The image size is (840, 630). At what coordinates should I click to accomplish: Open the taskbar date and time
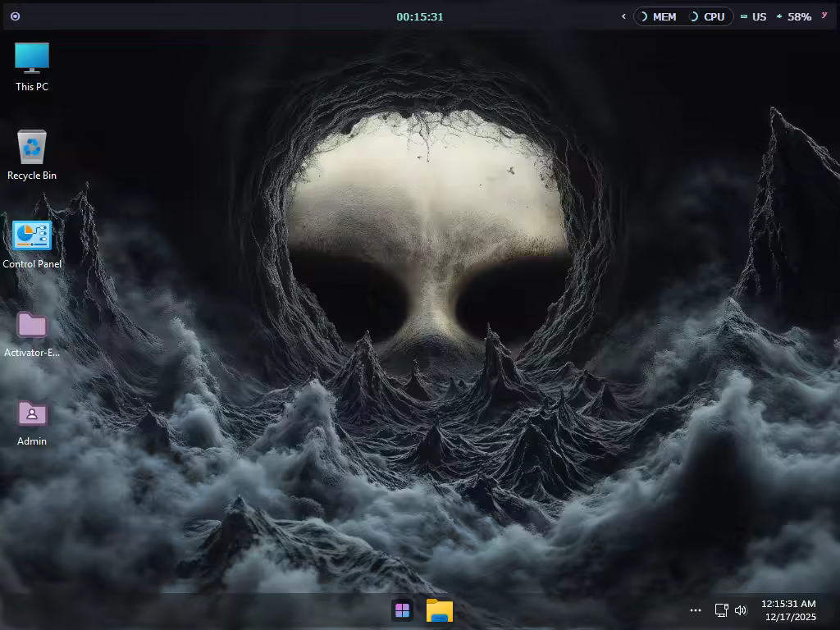[x=788, y=610]
